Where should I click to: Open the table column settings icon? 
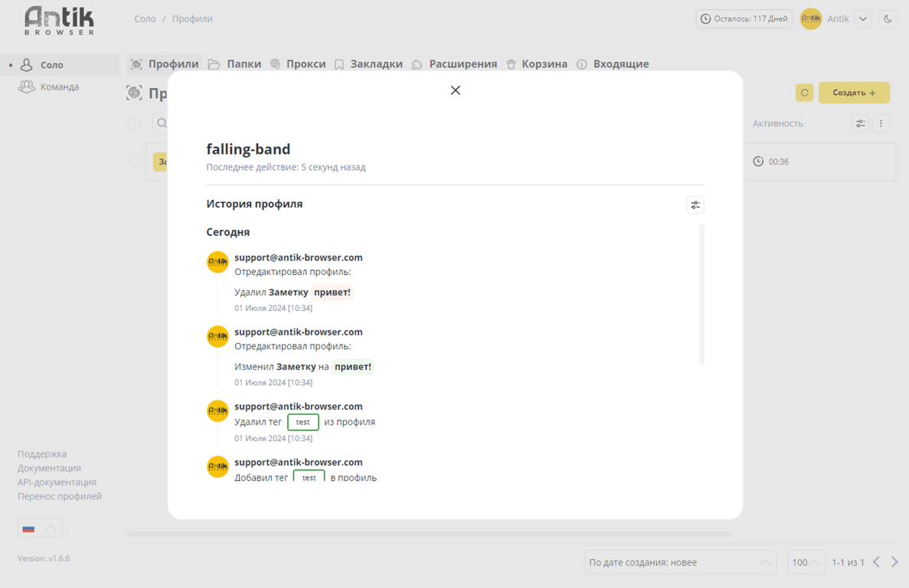pyautogui.click(x=860, y=123)
